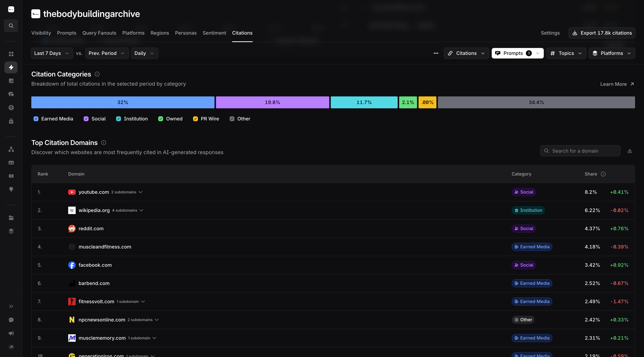This screenshot has width=644, height=357.
Task: Open the shopping bag sidebar icon
Action: tap(11, 121)
